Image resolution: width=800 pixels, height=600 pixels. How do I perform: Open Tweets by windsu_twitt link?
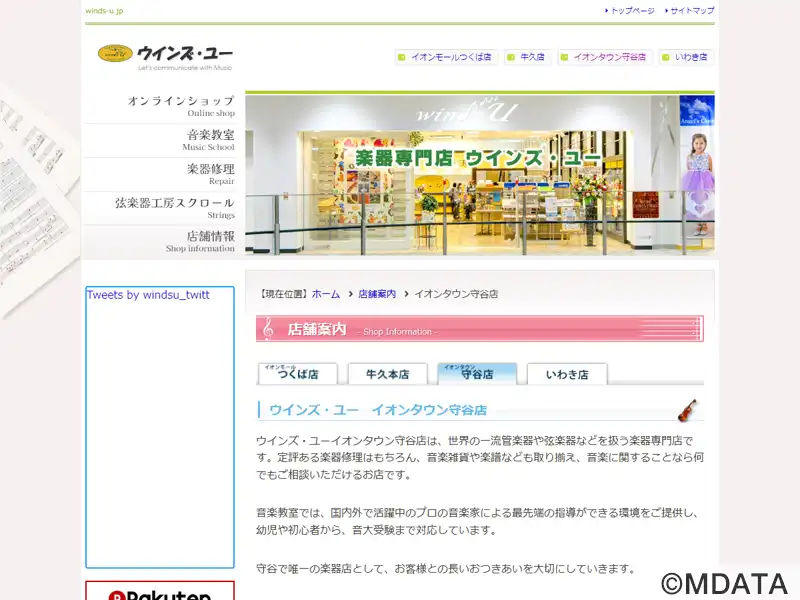[148, 295]
